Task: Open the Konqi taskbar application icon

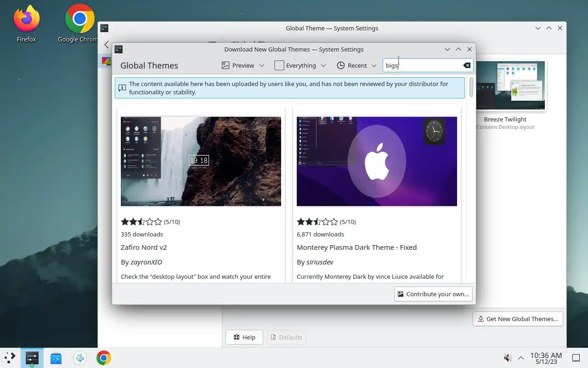Action: pyautogui.click(x=80, y=358)
